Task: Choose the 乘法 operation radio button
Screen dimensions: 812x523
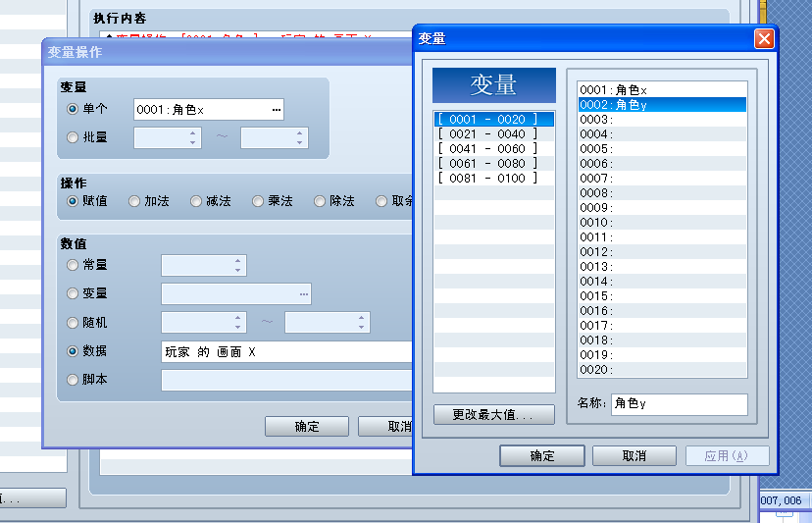Action: point(257,201)
